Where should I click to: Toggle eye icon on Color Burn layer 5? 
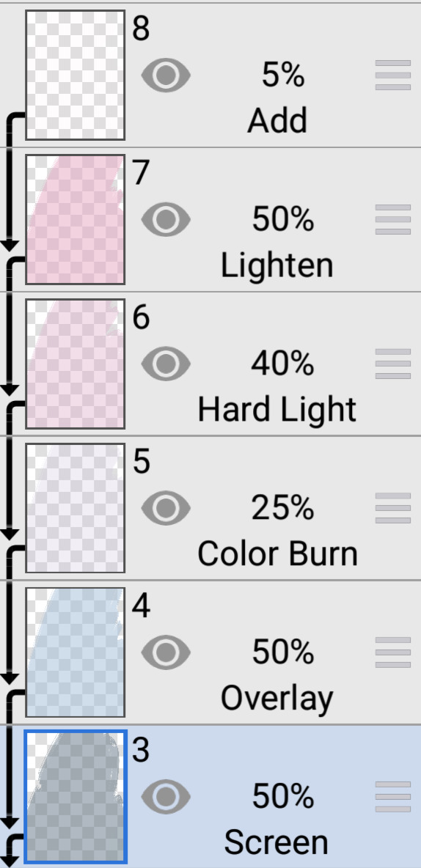point(166,507)
